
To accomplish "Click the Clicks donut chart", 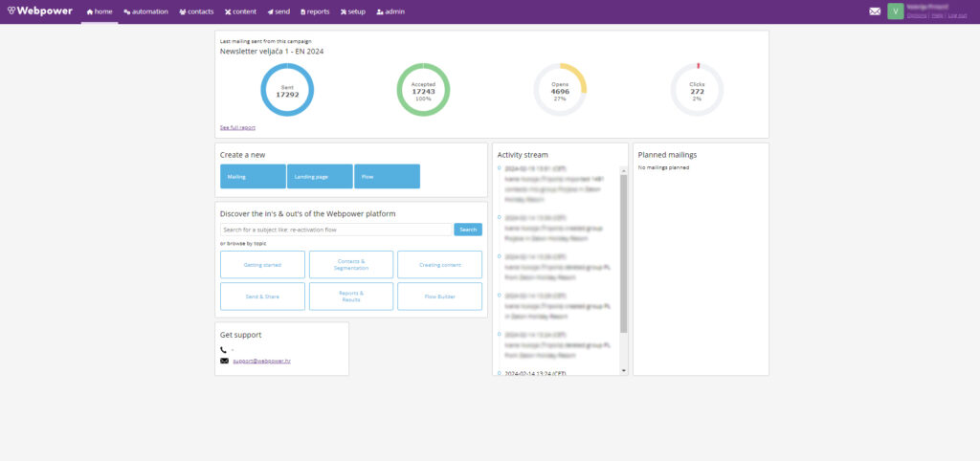I will tap(697, 90).
